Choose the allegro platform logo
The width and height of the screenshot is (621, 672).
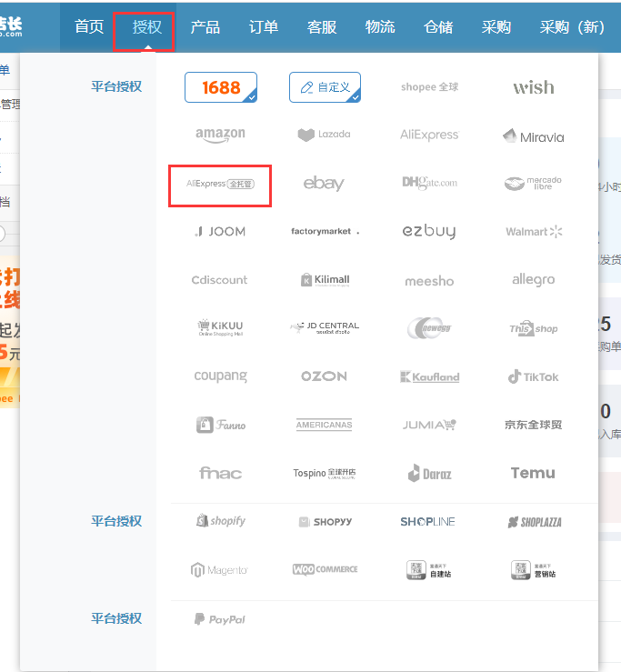[x=534, y=280]
